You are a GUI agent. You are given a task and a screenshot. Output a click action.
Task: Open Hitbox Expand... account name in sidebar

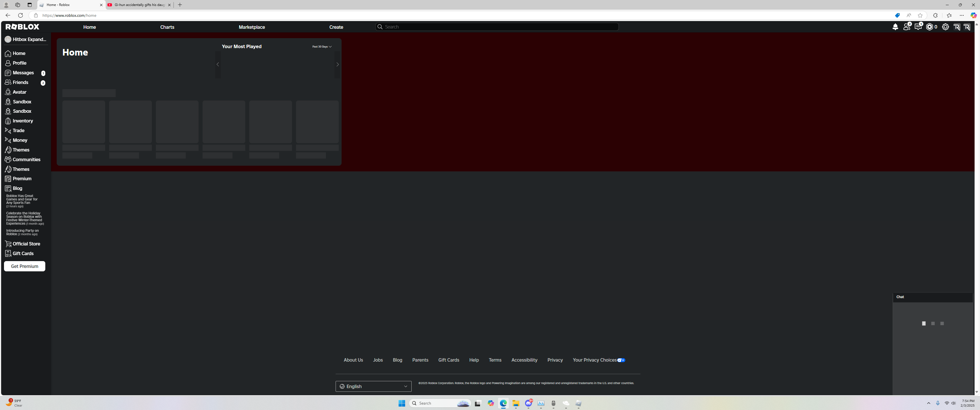(25, 40)
